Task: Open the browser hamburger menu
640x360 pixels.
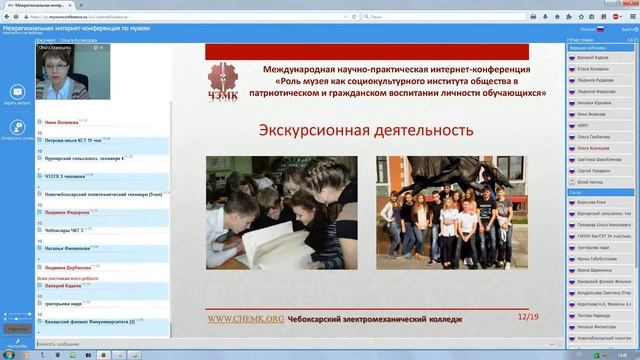Action: click(x=633, y=17)
